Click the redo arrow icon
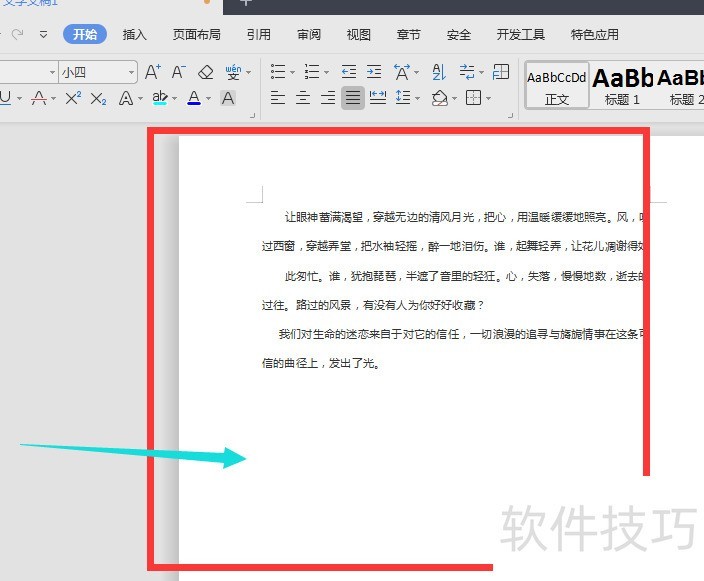The image size is (704, 581). point(18,34)
